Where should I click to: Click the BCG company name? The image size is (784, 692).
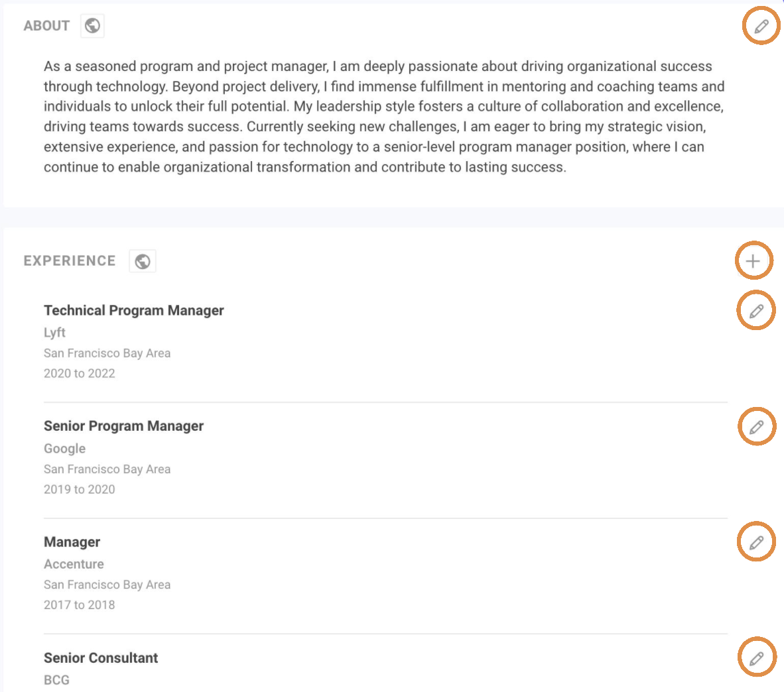[56, 680]
